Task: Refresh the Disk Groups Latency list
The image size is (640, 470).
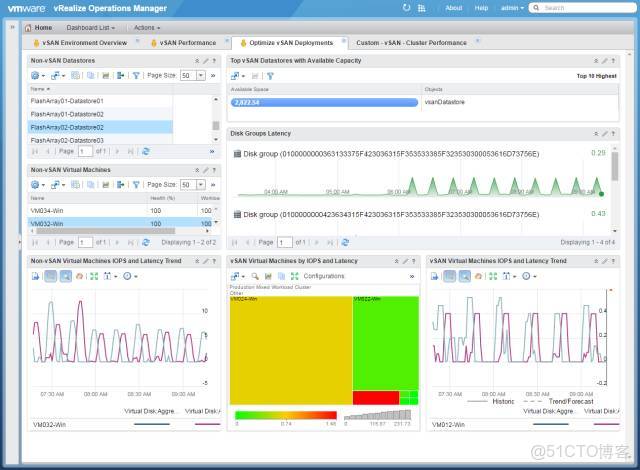Action: pos(345,242)
